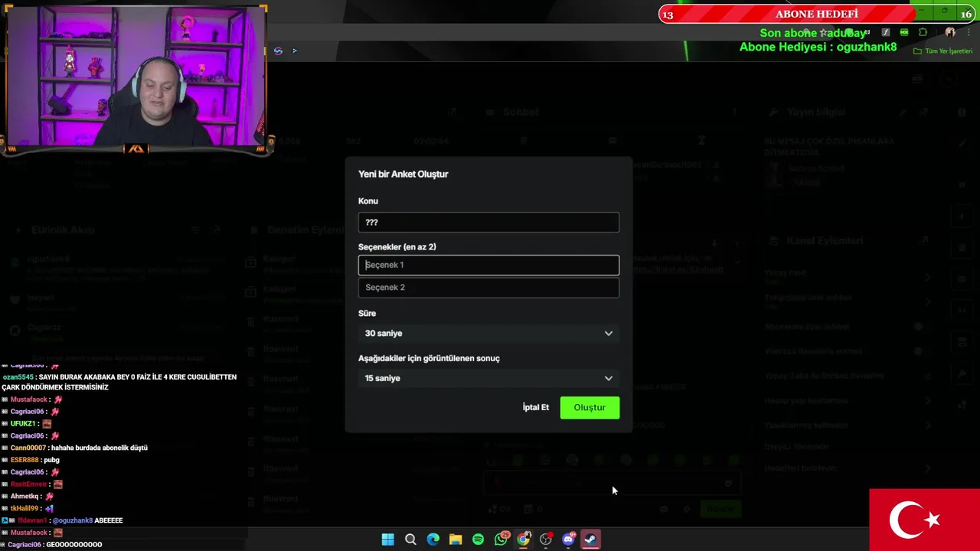Open the Tüm Yer İşaretleri bookmarks folder
The height and width of the screenshot is (551, 980).
[x=942, y=51]
